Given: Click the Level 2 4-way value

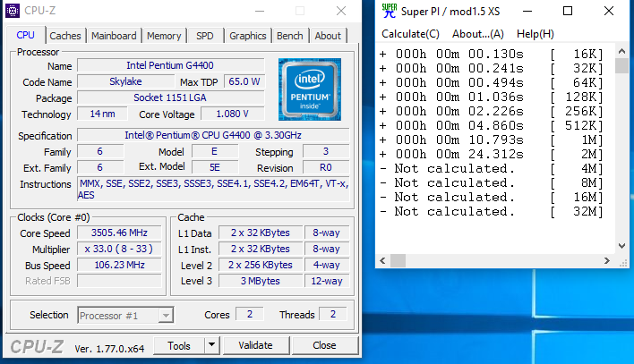Looking at the screenshot, I should (327, 265).
